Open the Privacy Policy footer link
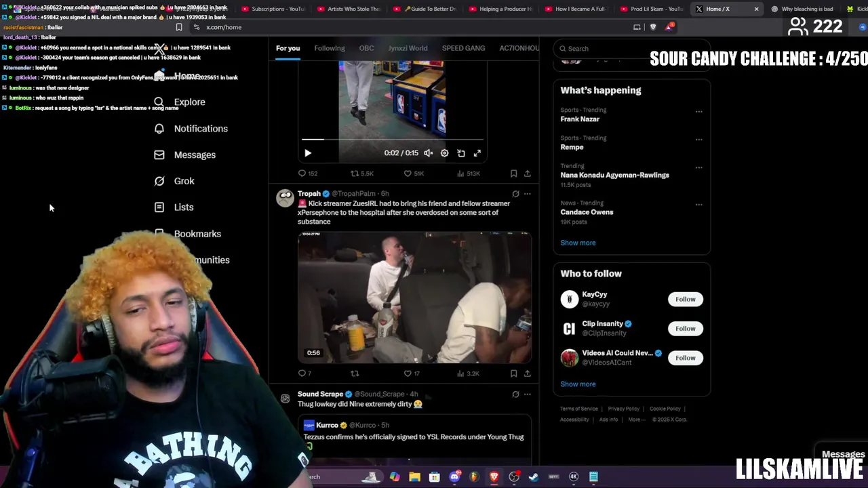868x488 pixels. (624, 409)
